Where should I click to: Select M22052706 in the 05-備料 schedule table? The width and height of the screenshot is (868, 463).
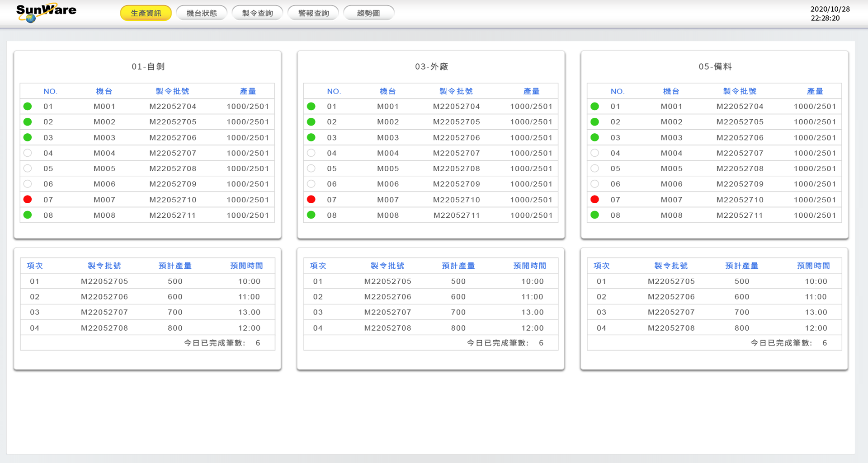tap(671, 297)
